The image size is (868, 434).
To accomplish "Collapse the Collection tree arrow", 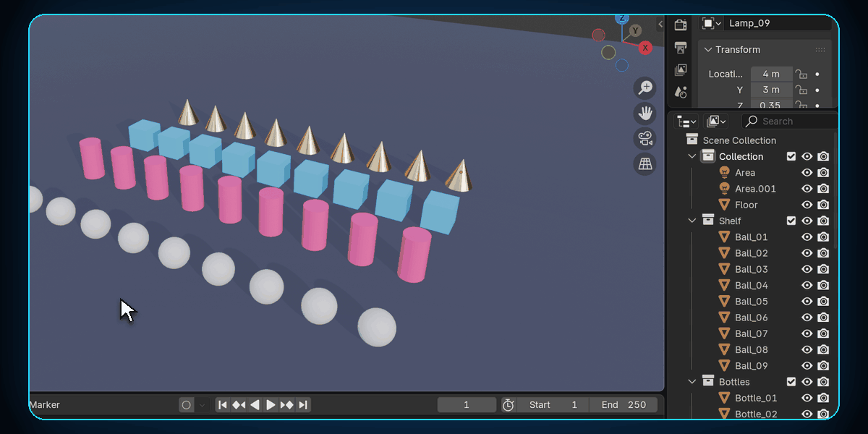I will (x=692, y=156).
